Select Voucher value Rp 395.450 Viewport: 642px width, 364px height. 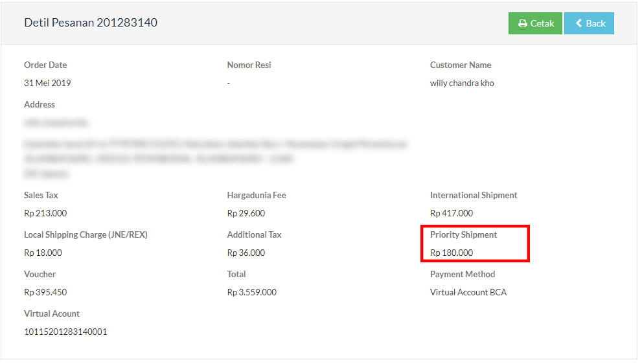pos(45,292)
